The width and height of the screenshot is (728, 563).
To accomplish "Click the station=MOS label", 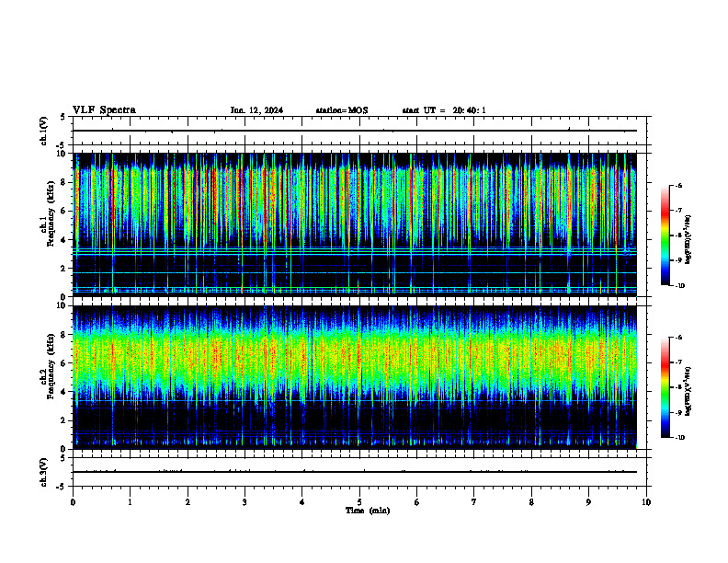I will coord(342,110).
